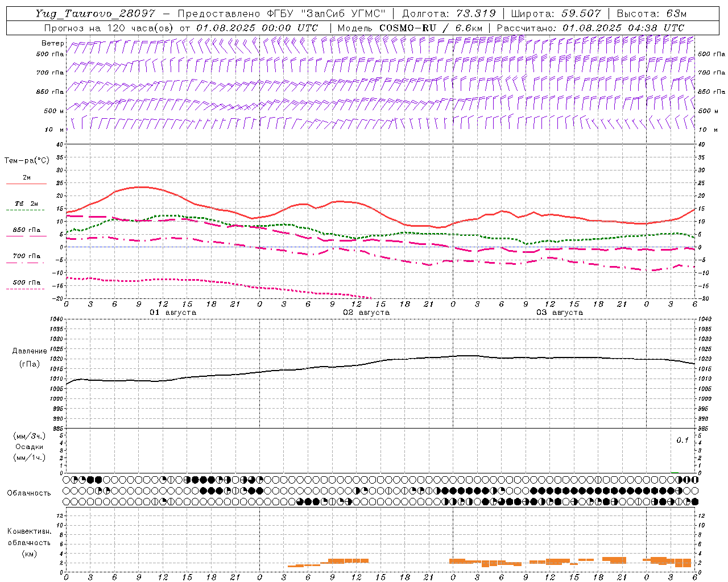Click the 0.1 precipitation amount value
Viewport: 728px width, 582px height.
(682, 440)
